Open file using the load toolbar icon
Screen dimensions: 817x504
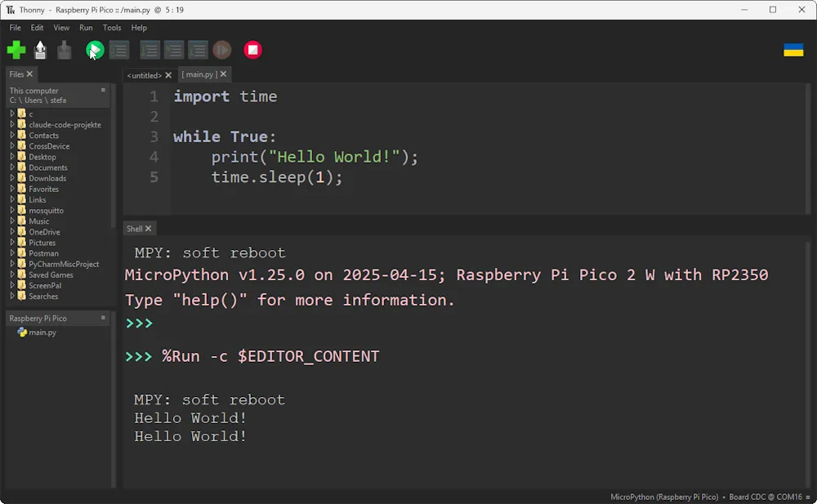[40, 50]
